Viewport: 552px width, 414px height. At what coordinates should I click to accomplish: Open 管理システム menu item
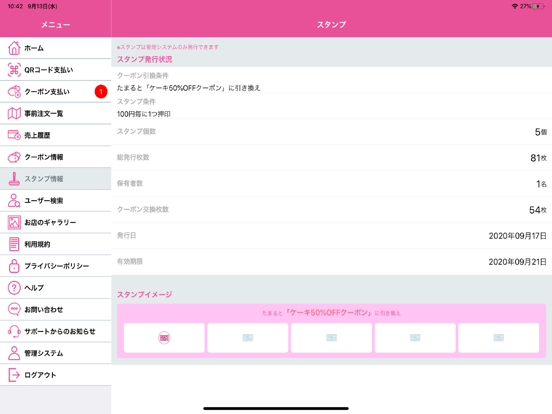pos(56,353)
